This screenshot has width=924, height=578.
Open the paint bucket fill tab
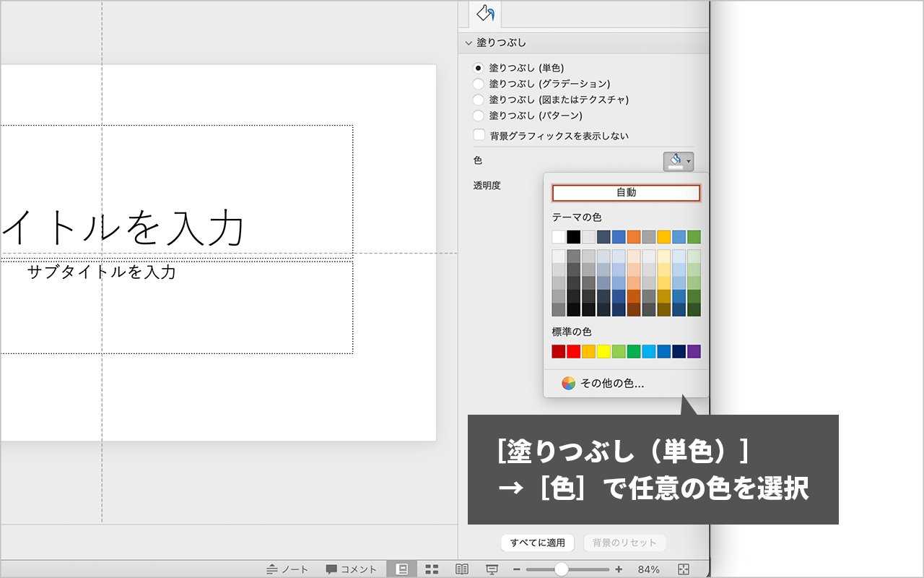(485, 14)
